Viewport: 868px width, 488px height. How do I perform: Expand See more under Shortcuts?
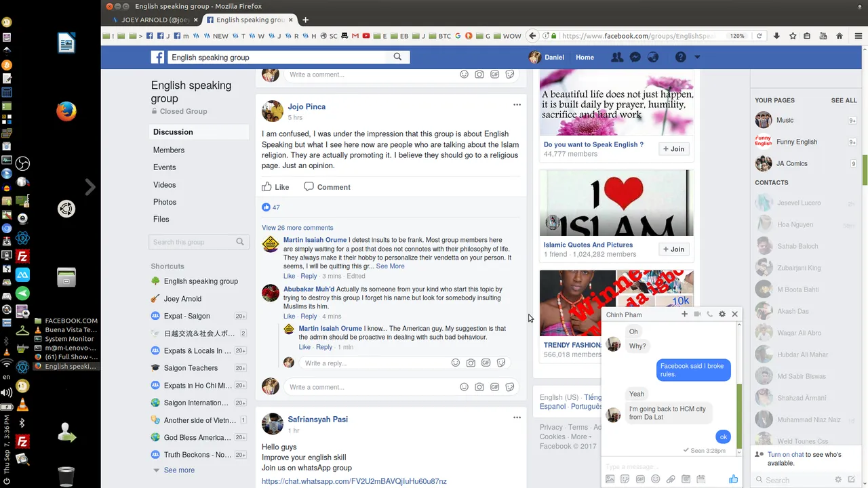179,470
